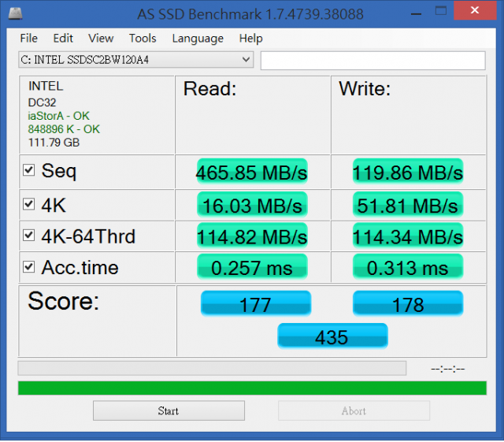Uncheck the 4K test checkbox
Screen dimensions: 504x442
(28, 204)
